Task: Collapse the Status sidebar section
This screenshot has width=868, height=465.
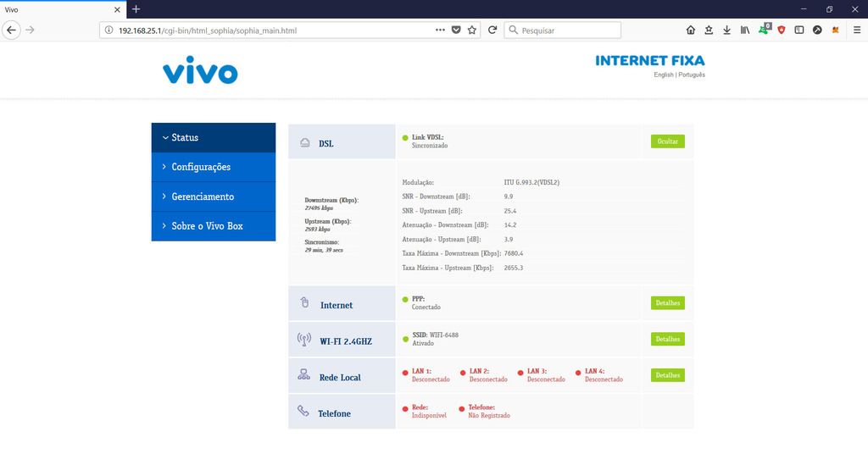Action: [213, 137]
